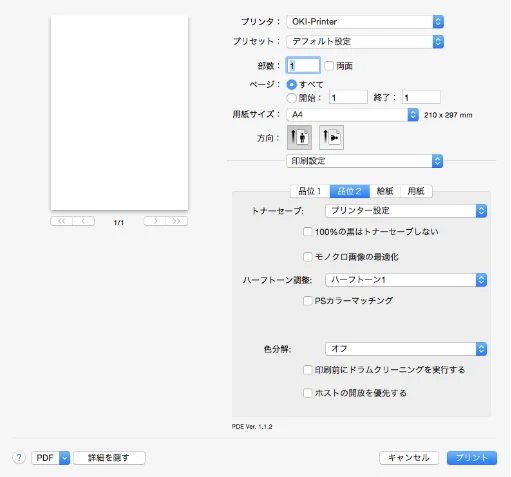Go to next preview page
The height and width of the screenshot is (477, 511).
coord(155,221)
